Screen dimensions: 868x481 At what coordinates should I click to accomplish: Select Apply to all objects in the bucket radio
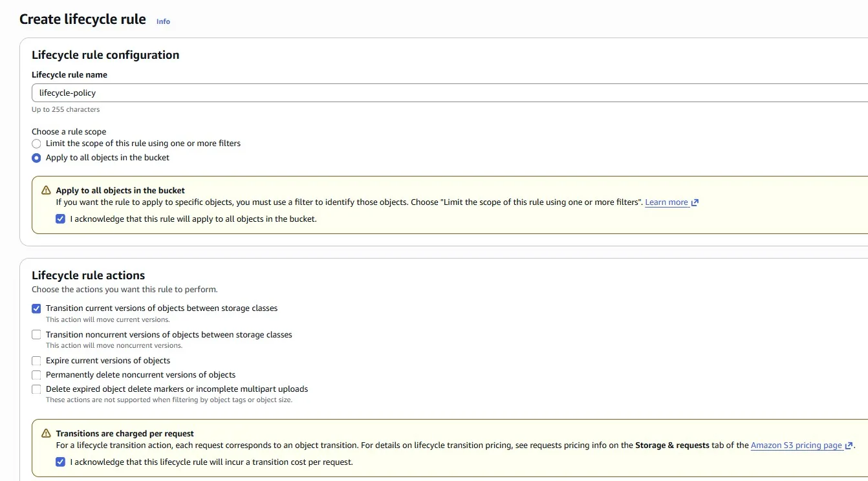click(37, 158)
